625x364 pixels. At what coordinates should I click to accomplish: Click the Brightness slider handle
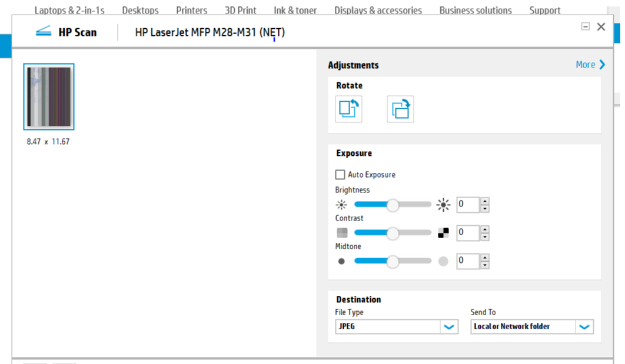[393, 205]
